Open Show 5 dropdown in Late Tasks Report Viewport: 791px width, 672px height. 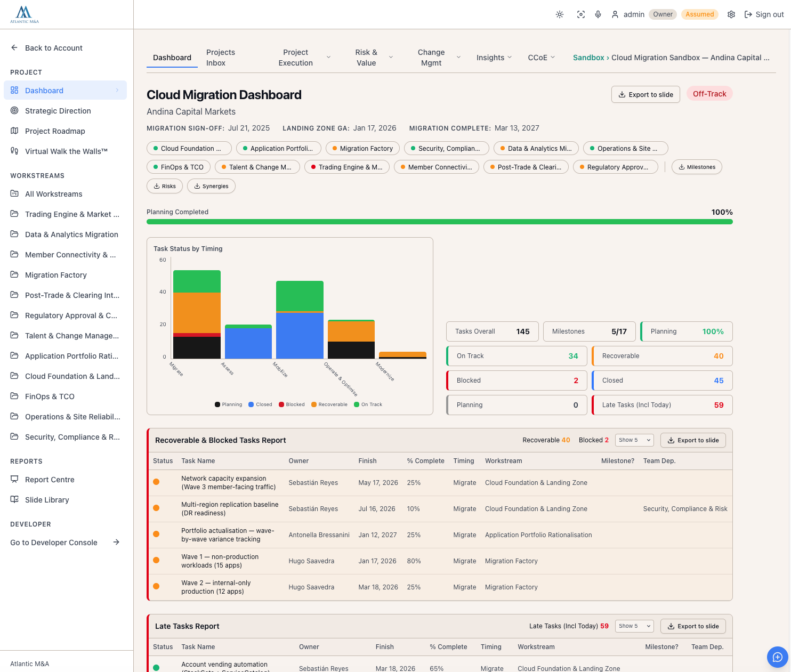point(634,626)
